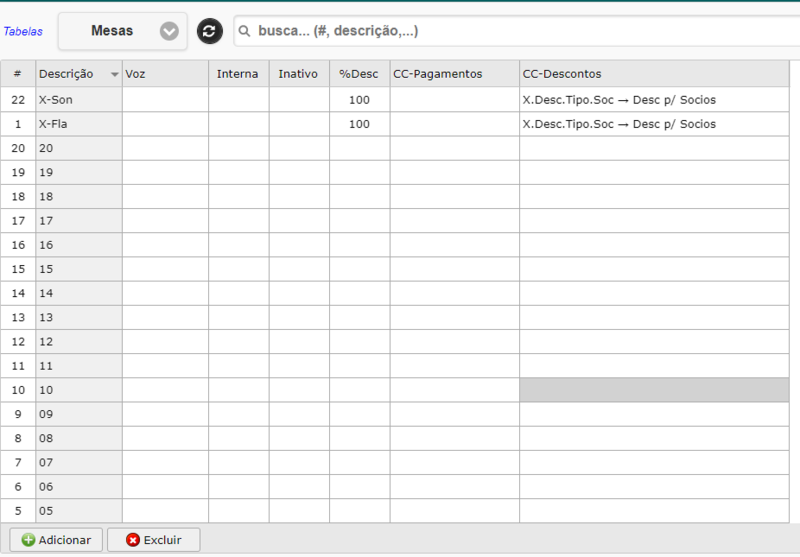Viewport: 800px width, 557px height.
Task: Select description cell 13
Action: click(x=79, y=317)
